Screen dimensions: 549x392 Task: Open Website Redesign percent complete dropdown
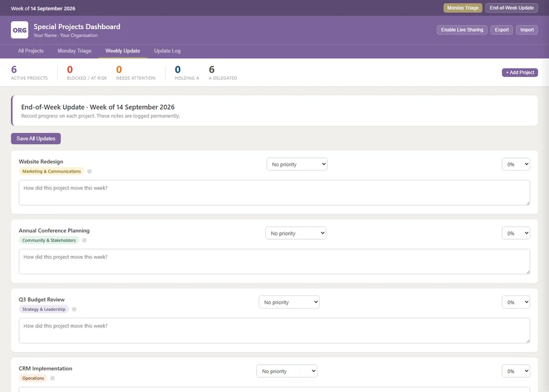516,164
